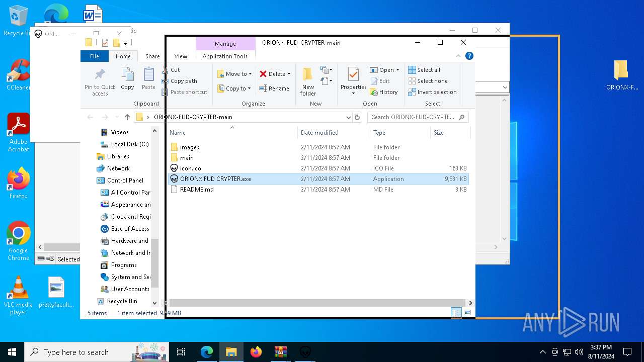This screenshot has height=362, width=644.
Task: Open Explorer Help question mark icon
Action: click(469, 56)
